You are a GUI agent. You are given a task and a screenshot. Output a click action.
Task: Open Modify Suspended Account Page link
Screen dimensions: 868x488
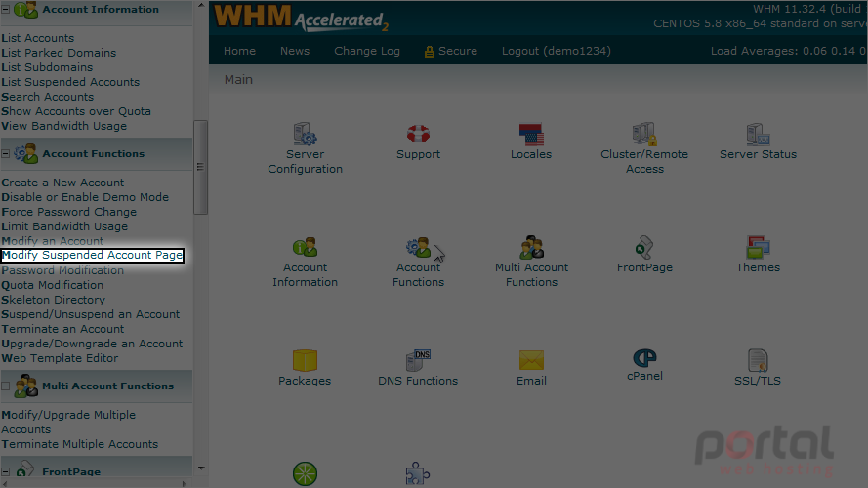93,255
